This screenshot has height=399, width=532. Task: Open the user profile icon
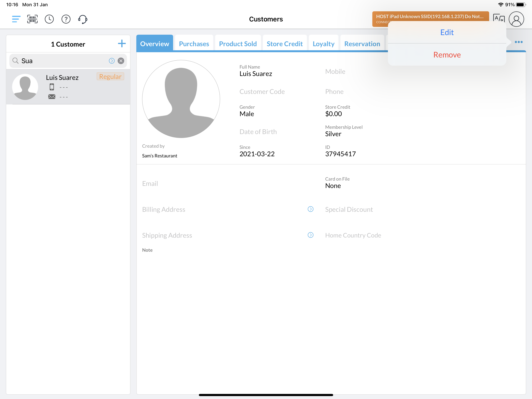516,19
